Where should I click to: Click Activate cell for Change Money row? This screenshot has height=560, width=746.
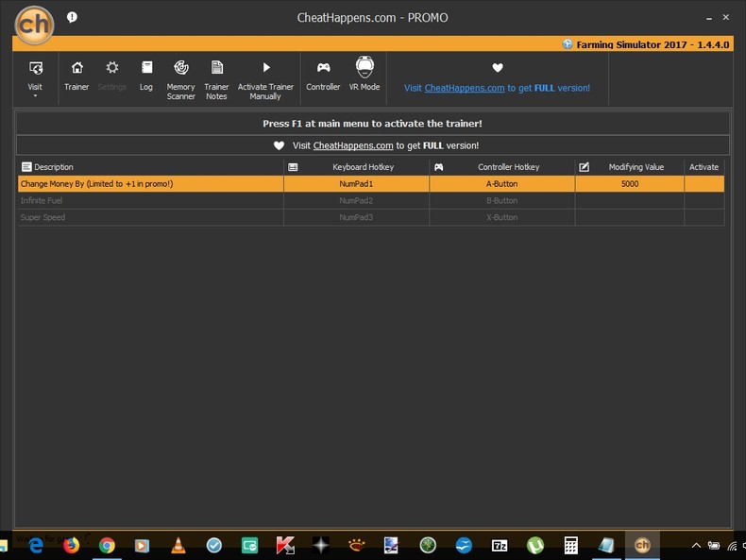click(704, 184)
